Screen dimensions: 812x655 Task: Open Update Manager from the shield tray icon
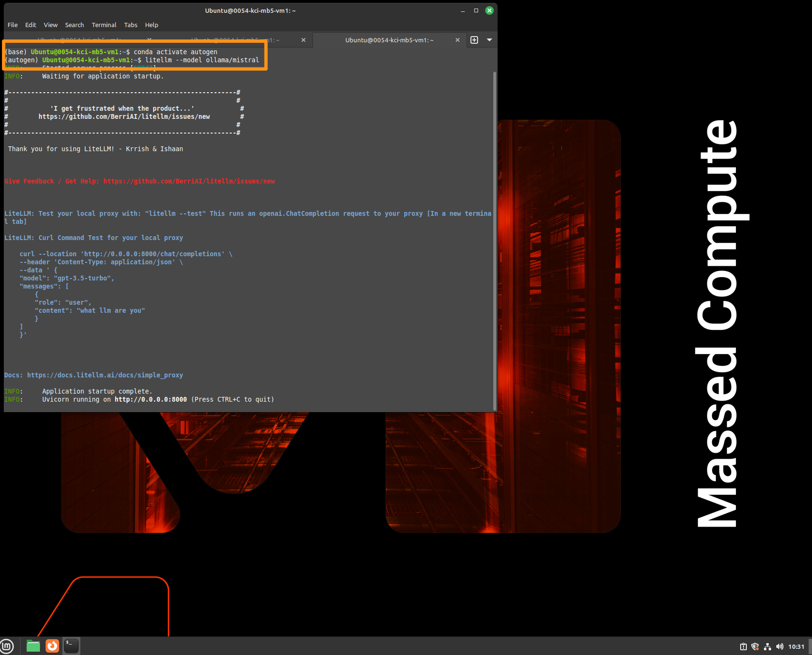pyautogui.click(x=754, y=646)
